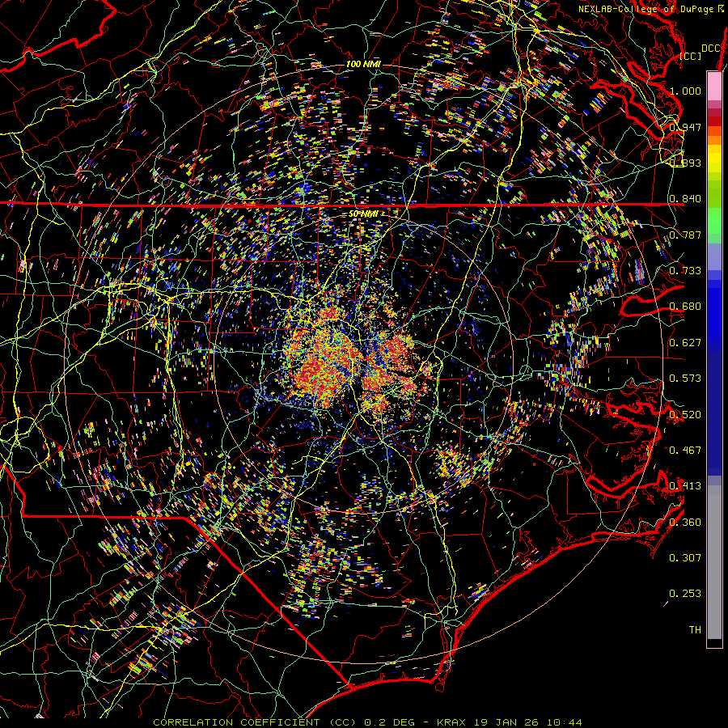Screen dimensions: 728x728
Task: Pick the yellow segment of the color bar
Action: [714, 160]
